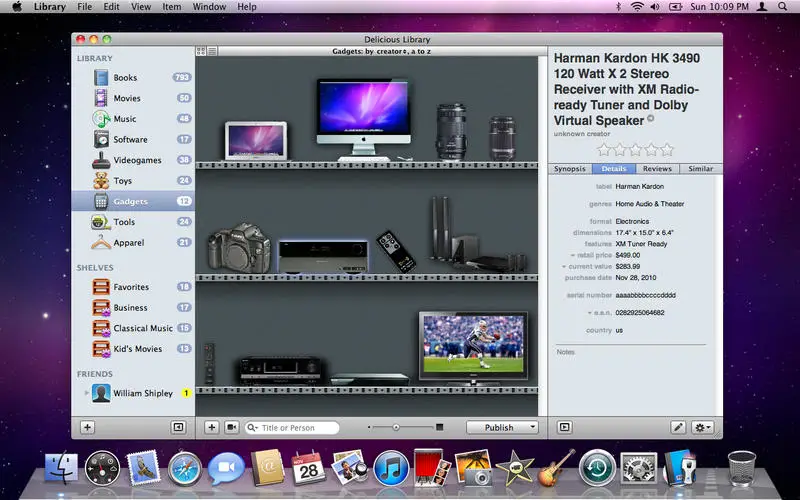Open the Similar tab

(701, 169)
